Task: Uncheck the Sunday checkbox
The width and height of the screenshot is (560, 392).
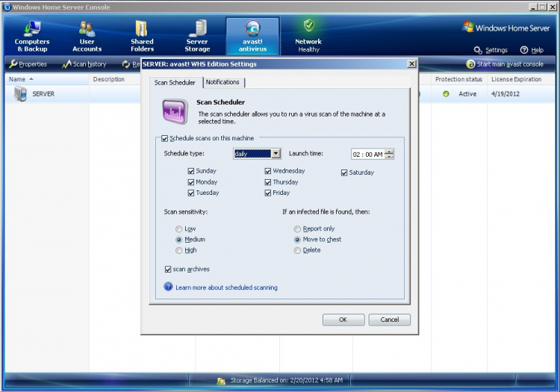Action: (x=191, y=171)
